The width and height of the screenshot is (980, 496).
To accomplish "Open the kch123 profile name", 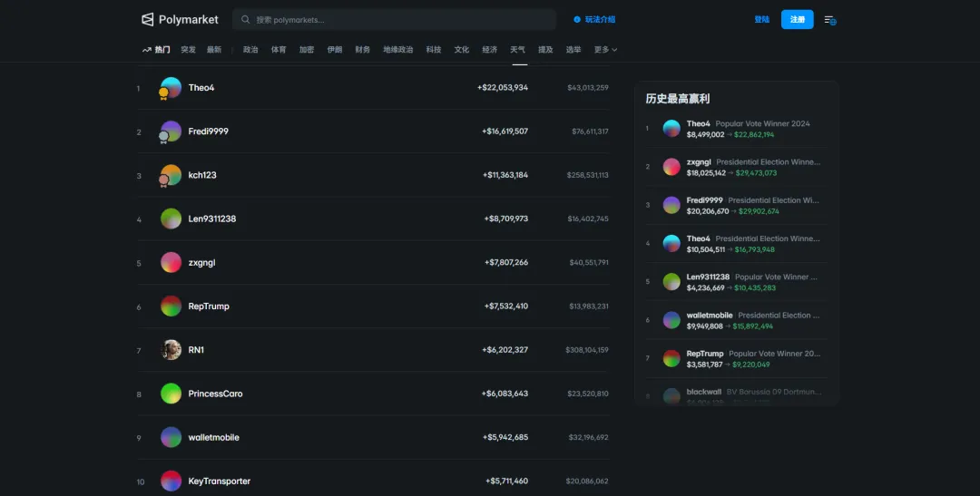I will click(202, 175).
